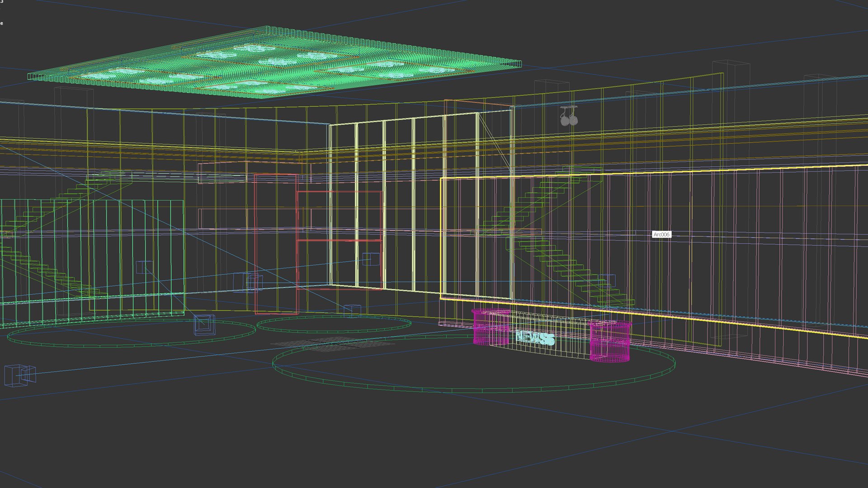Click the Arc006 object name tooltip
The width and height of the screenshot is (868, 488).
click(x=661, y=235)
